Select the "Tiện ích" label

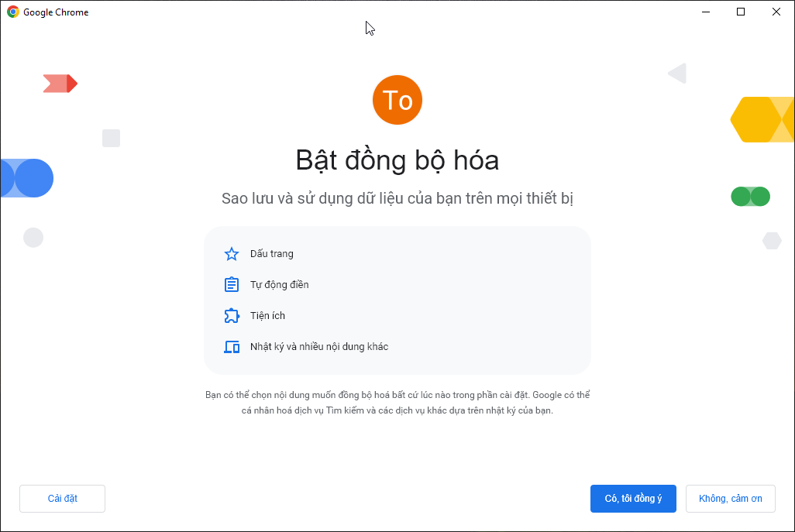tap(267, 316)
